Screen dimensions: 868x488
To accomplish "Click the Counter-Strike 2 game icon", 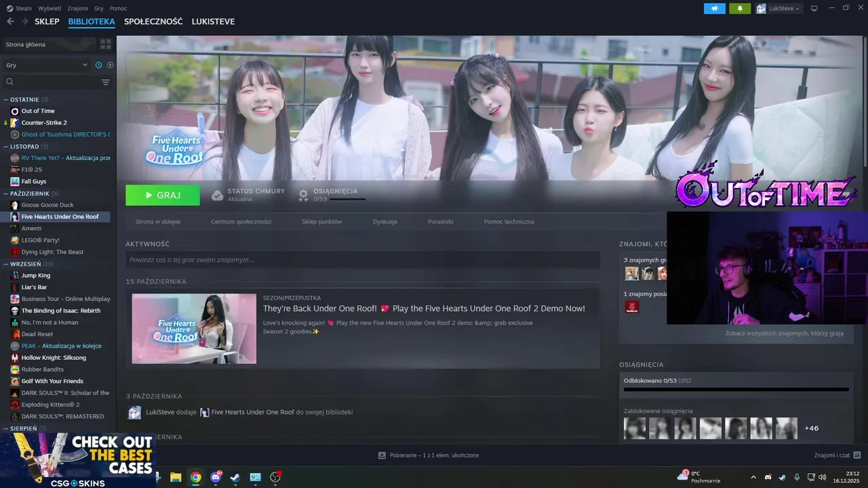I will [15, 123].
